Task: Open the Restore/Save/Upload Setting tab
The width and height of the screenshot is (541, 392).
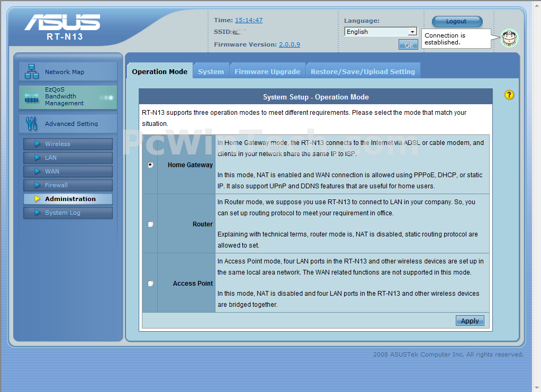Action: coord(363,71)
